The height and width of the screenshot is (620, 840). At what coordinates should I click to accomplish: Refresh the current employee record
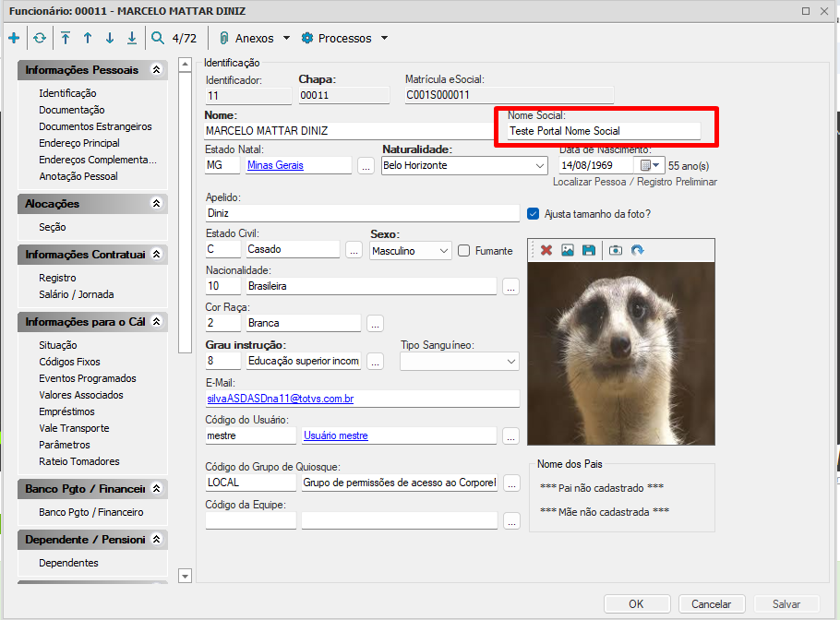coord(40,38)
